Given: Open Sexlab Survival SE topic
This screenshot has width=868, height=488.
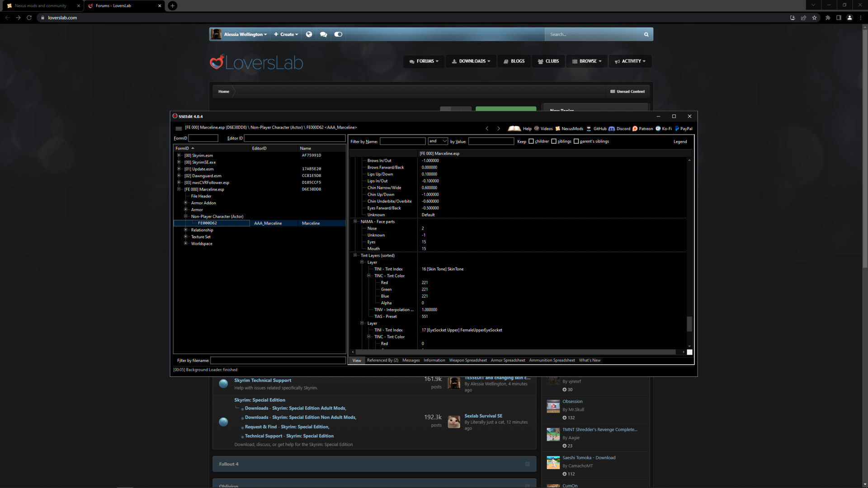Looking at the screenshot, I should (x=483, y=416).
